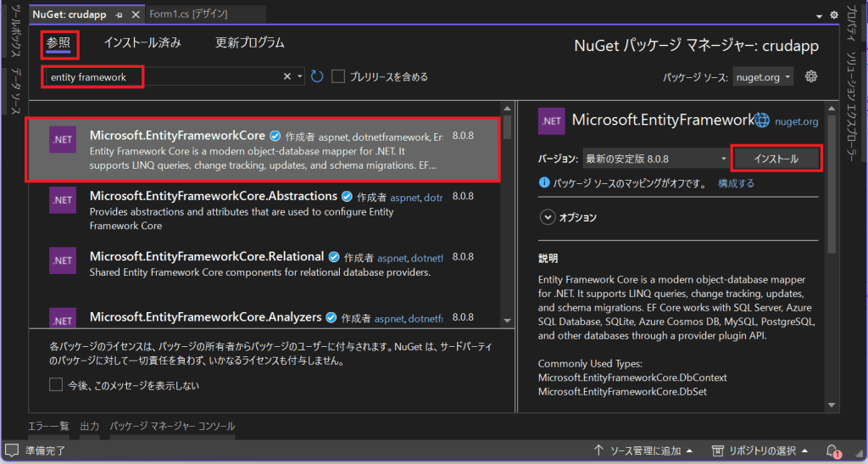Click the notification bell in status bar
Viewport: 868px width, 464px height.
[x=832, y=450]
